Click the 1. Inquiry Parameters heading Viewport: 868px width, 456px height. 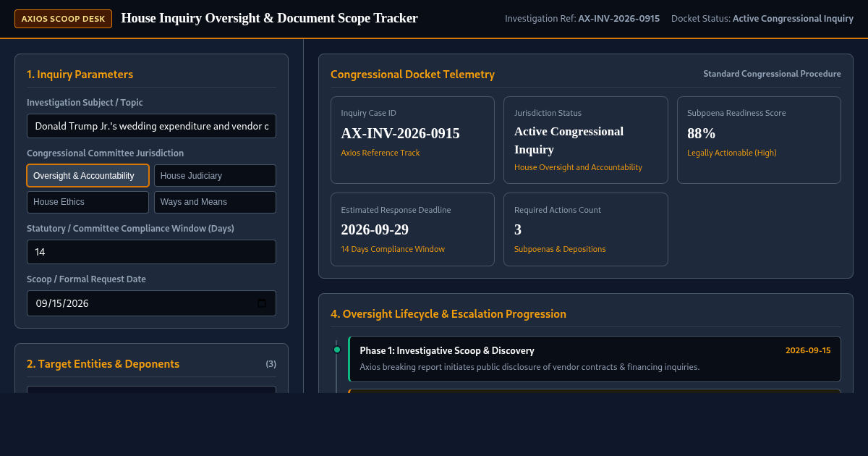point(80,74)
